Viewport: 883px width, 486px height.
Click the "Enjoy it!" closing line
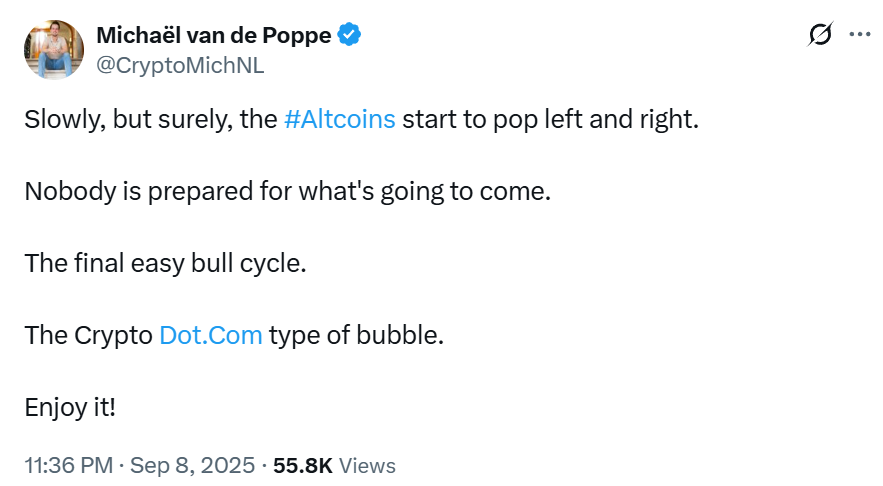pos(70,407)
